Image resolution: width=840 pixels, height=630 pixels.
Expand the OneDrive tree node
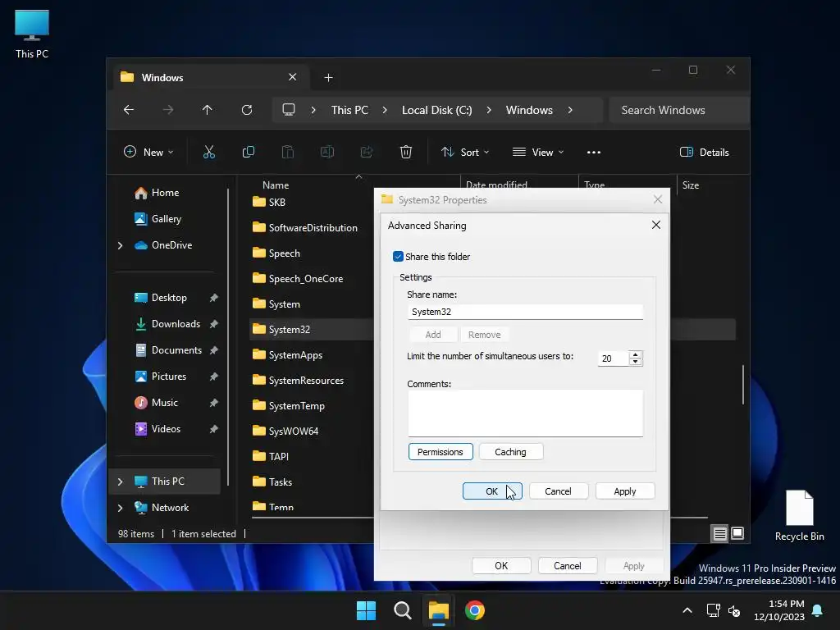click(x=120, y=245)
